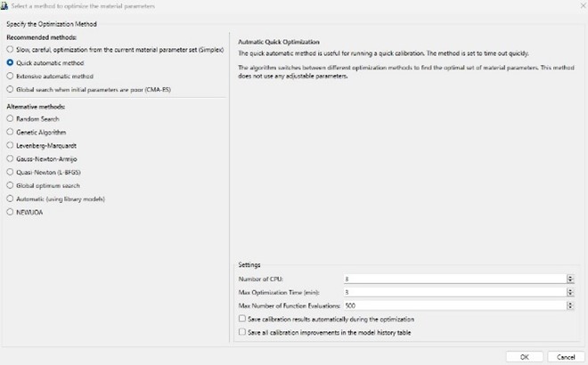
Task: Click OK to confirm optimization method
Action: click(x=524, y=356)
